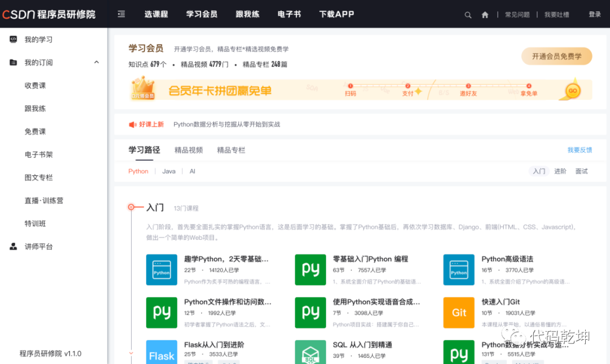Select the 进阶 level filter
The height and width of the screenshot is (364, 610).
click(x=560, y=172)
